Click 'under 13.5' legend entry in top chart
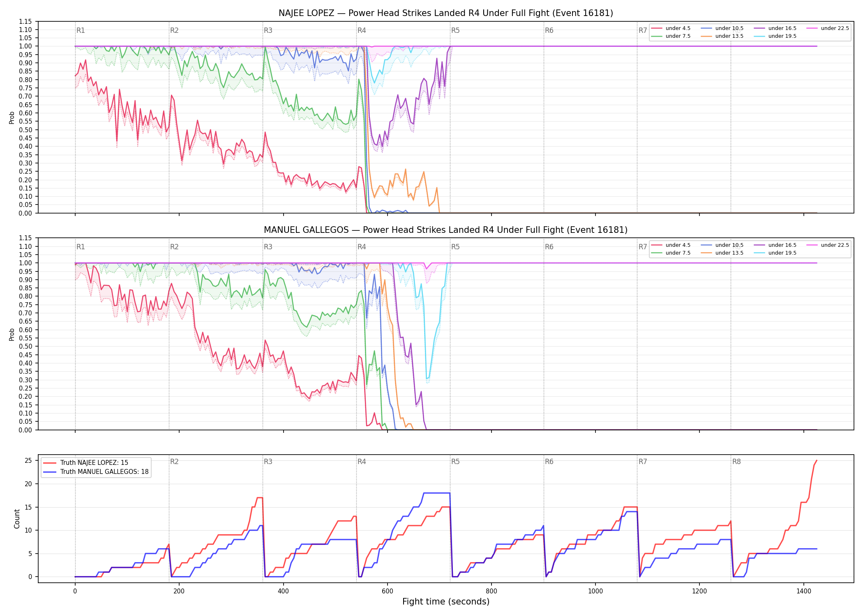Image resolution: width=863 pixels, height=616 pixels. point(722,36)
